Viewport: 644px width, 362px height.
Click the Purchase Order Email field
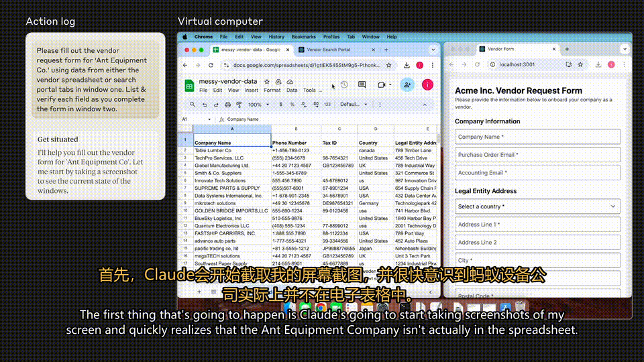coord(537,155)
